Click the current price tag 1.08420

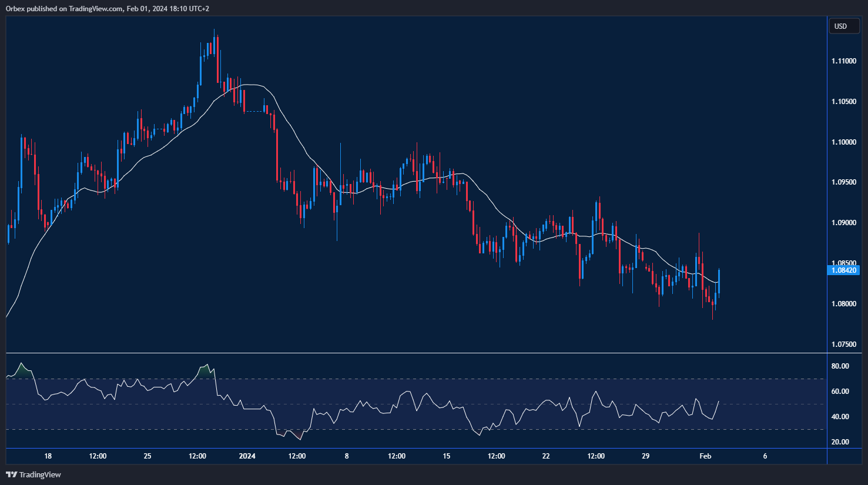(842, 270)
